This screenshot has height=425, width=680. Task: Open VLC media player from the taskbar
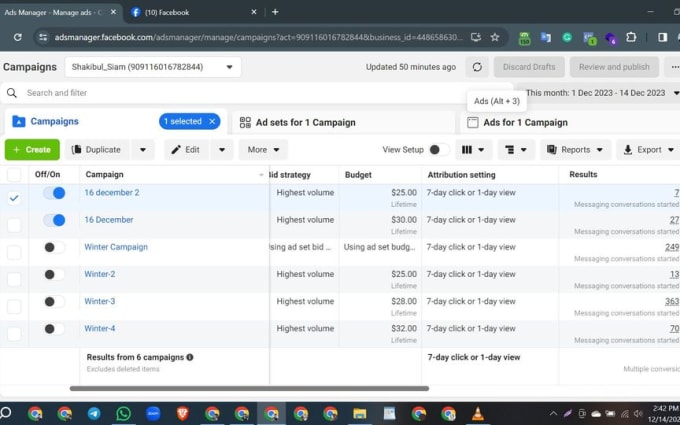(477, 413)
